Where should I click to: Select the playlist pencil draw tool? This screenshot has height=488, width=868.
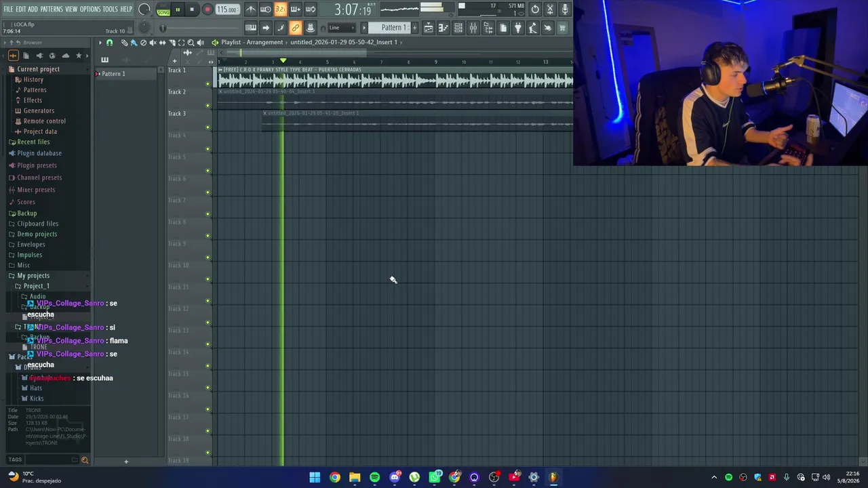pyautogui.click(x=125, y=42)
